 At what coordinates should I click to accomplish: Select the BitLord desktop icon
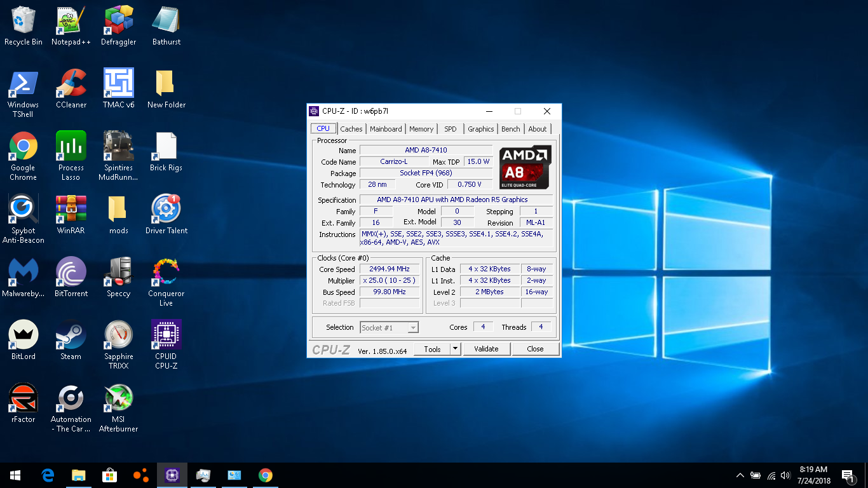pos(24,341)
